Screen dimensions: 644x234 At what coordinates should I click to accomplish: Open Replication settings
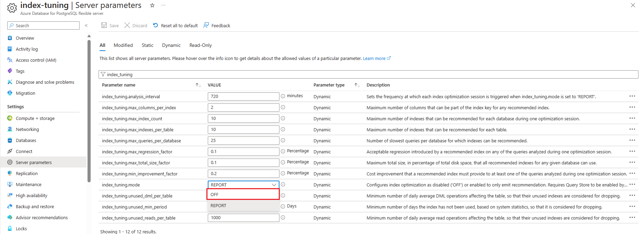coord(27,173)
